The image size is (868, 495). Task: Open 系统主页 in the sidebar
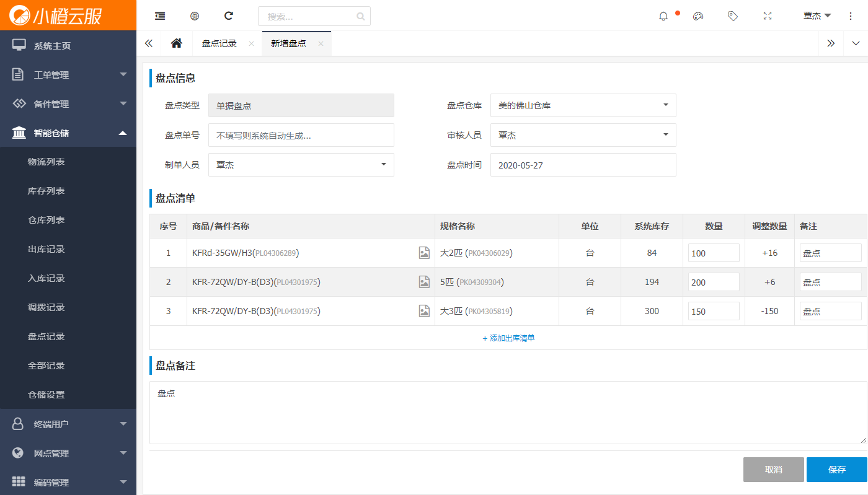(68, 46)
